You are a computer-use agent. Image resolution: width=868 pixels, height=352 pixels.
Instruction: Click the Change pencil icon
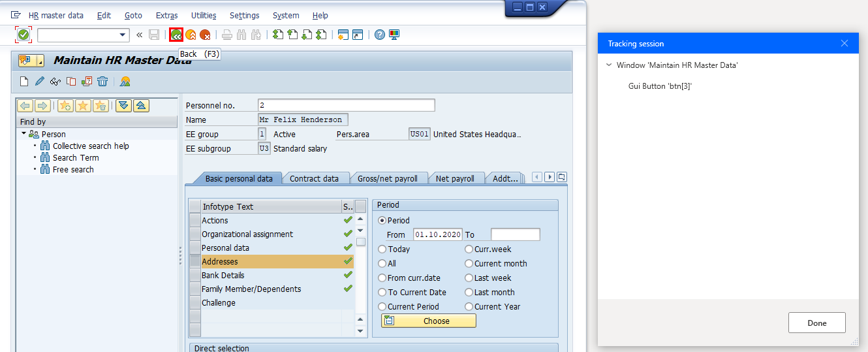point(40,81)
